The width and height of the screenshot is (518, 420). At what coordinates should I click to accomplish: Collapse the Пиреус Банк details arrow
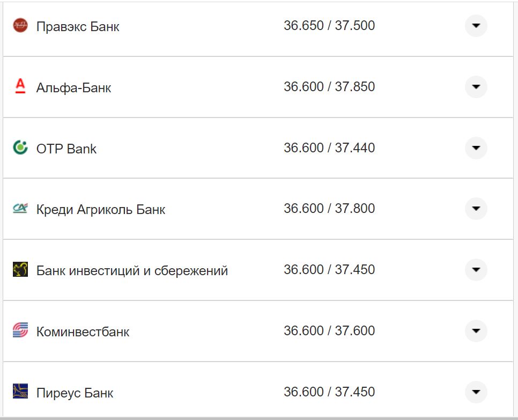pyautogui.click(x=476, y=392)
